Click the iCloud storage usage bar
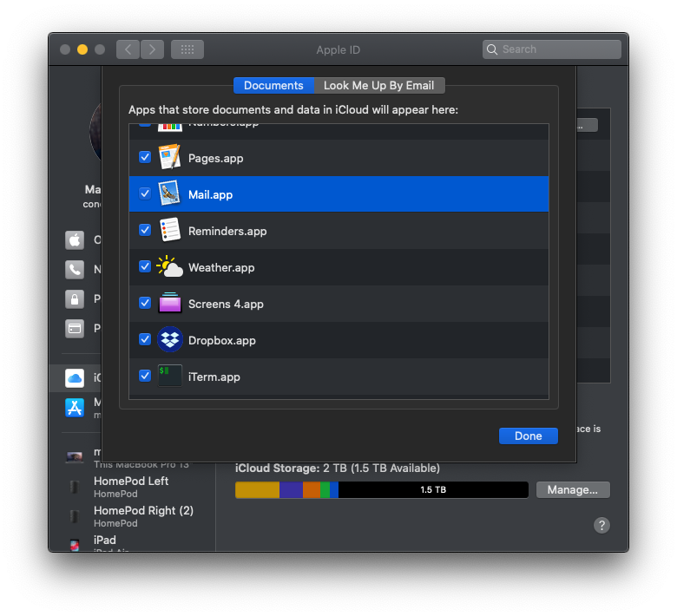 coord(381,489)
